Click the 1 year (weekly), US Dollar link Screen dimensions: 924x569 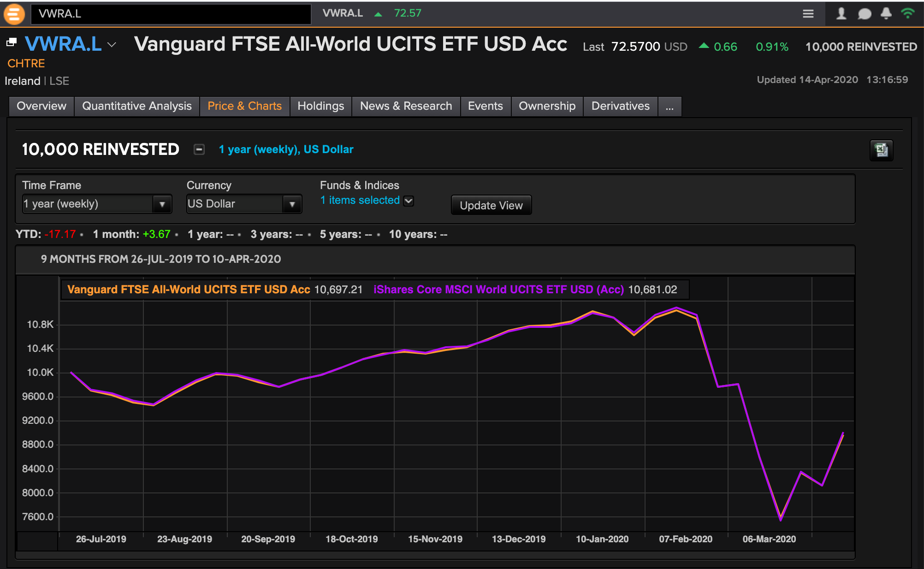(286, 149)
